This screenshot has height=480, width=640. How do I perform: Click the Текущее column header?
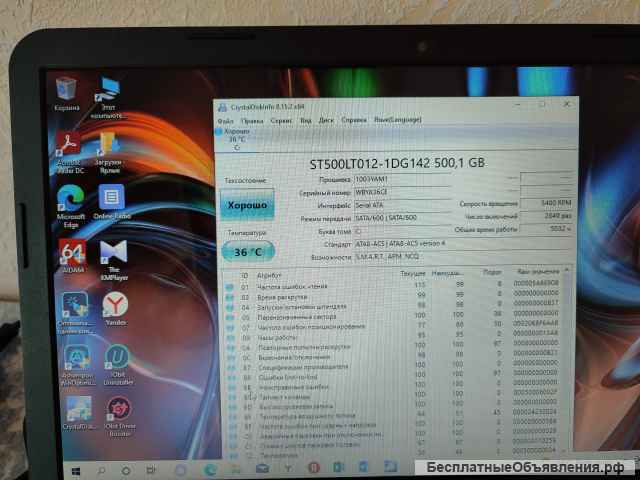click(x=413, y=273)
